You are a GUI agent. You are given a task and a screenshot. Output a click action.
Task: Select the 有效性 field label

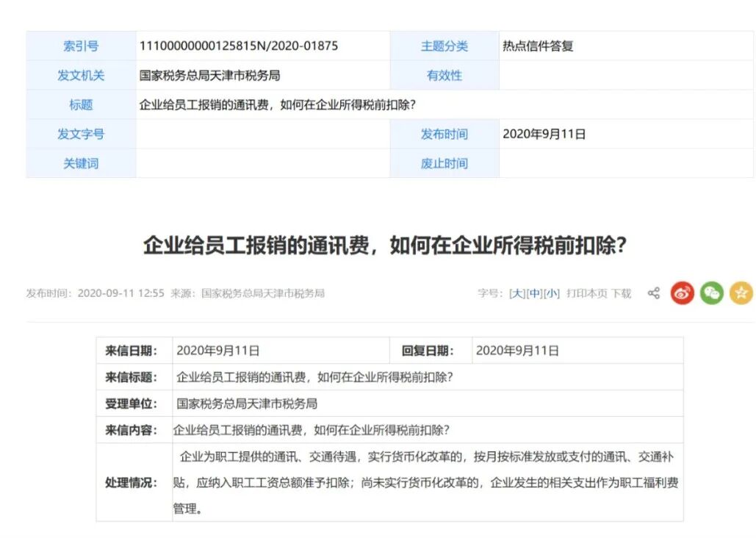point(444,75)
